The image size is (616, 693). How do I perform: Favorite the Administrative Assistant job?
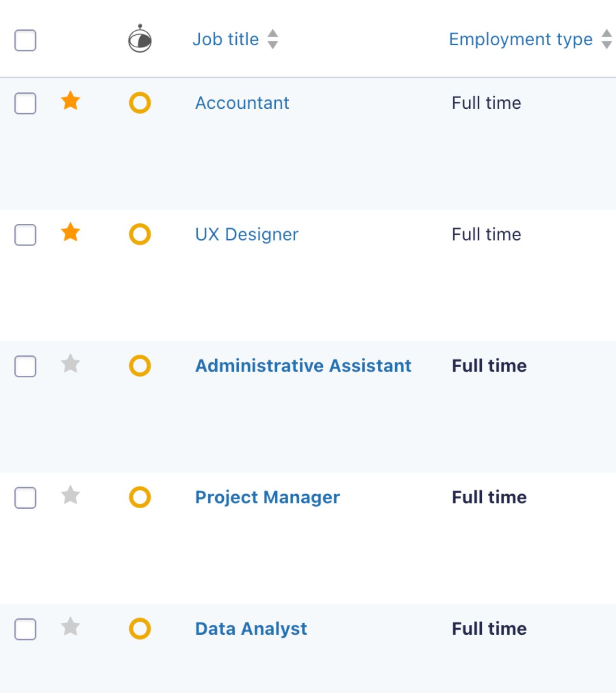(x=71, y=365)
